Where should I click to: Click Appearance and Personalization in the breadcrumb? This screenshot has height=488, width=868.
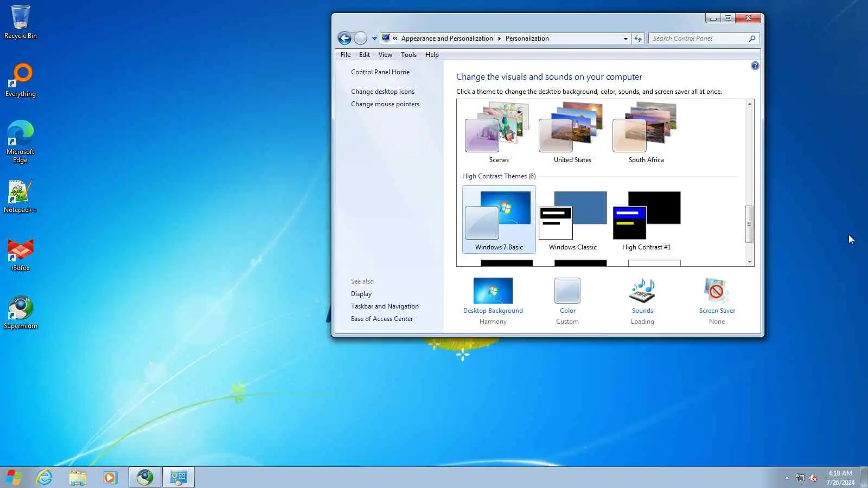[x=447, y=38]
